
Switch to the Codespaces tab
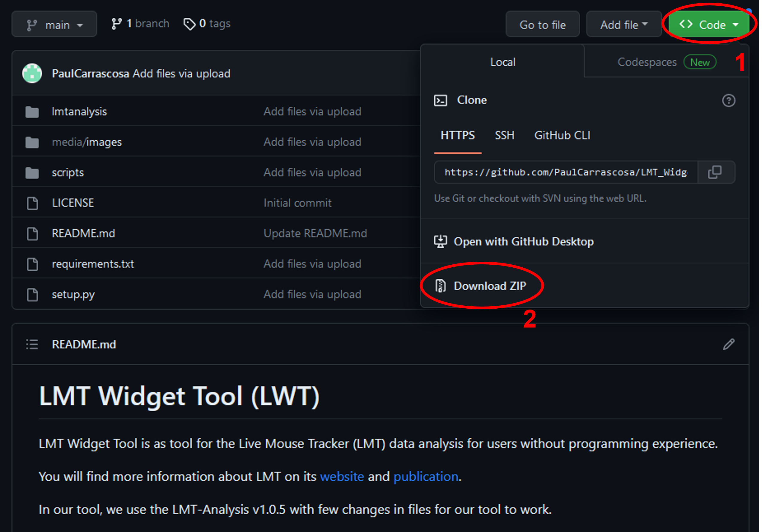(x=646, y=62)
